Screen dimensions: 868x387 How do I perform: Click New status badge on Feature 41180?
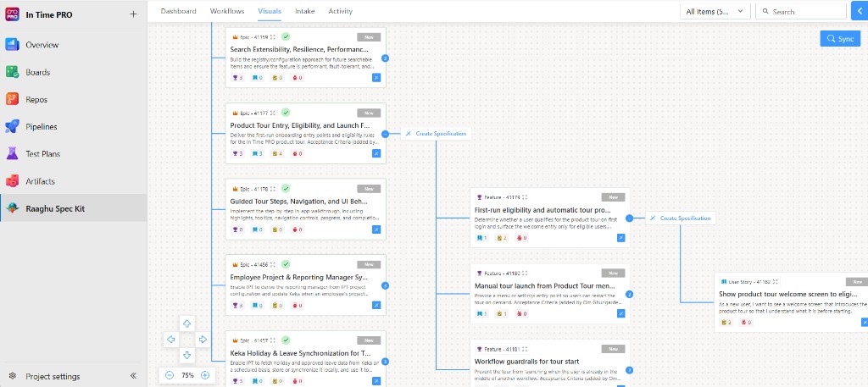[614, 274]
